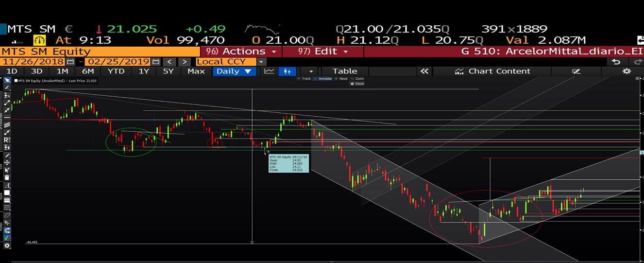644x263 pixels.
Task: Open the white fill color style swatch
Action: coord(7,193)
